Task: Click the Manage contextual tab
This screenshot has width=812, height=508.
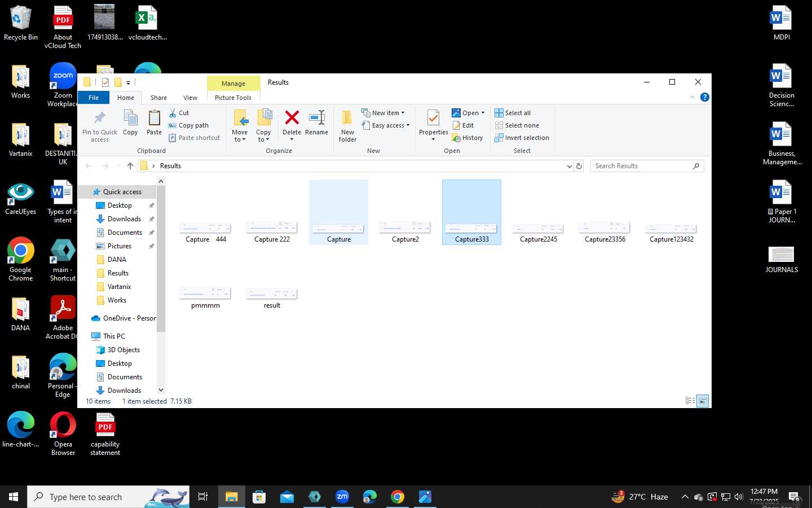Action: click(233, 83)
